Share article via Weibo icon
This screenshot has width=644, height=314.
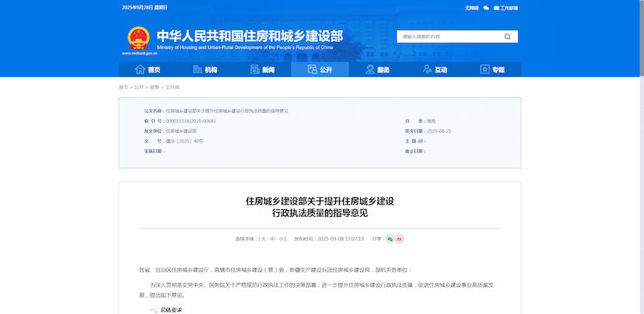point(400,239)
